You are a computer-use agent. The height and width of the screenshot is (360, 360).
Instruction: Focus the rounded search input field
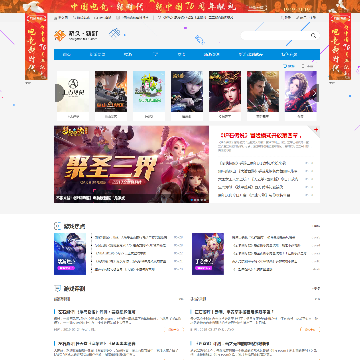coord(280,36)
